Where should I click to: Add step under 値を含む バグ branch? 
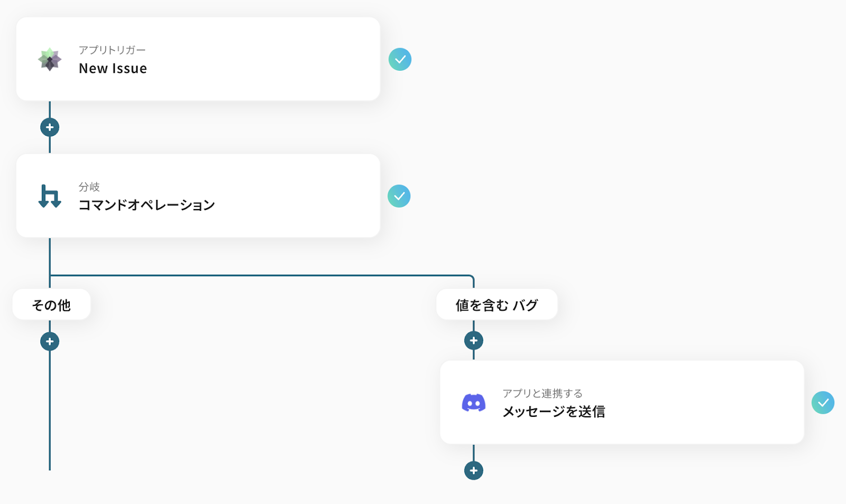click(x=474, y=341)
